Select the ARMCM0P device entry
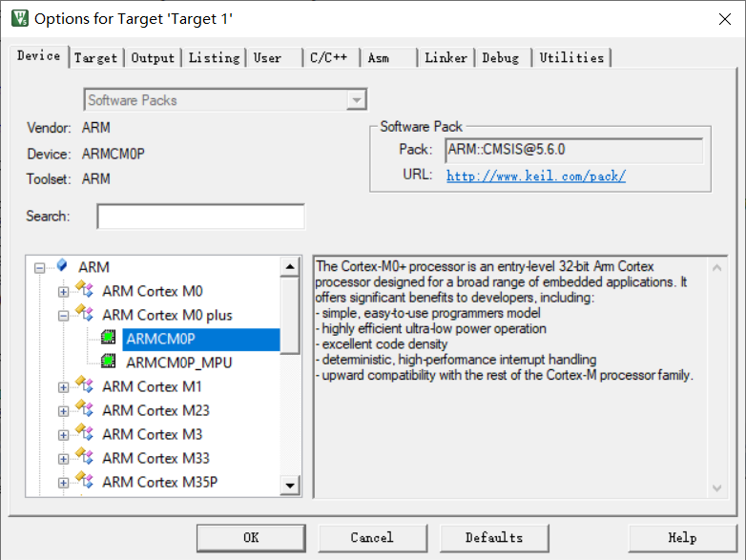 click(201, 340)
